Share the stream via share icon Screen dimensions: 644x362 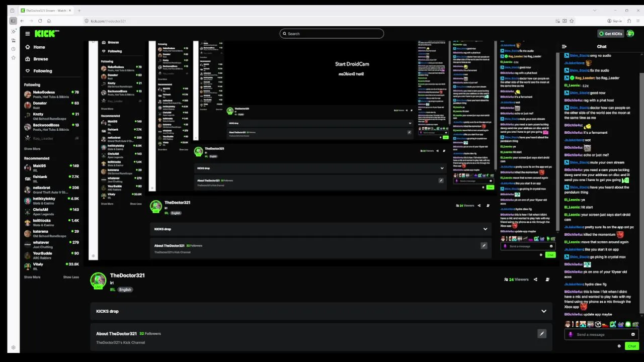(535, 280)
